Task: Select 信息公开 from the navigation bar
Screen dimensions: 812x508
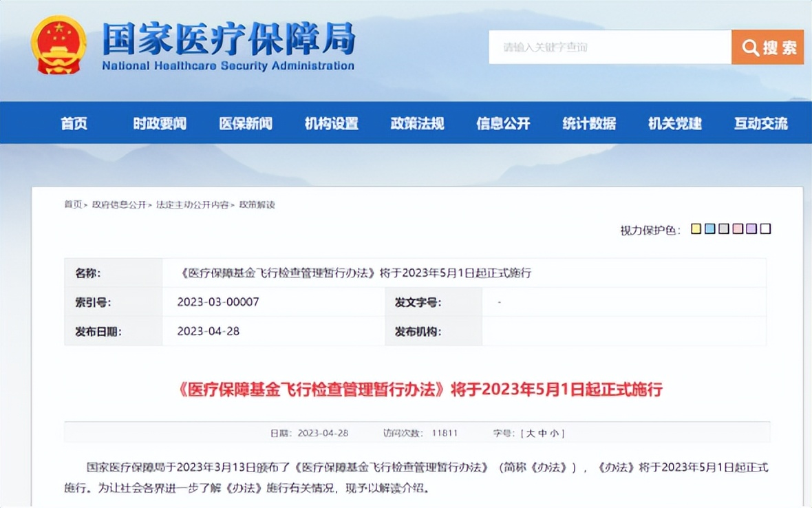Action: coord(503,123)
